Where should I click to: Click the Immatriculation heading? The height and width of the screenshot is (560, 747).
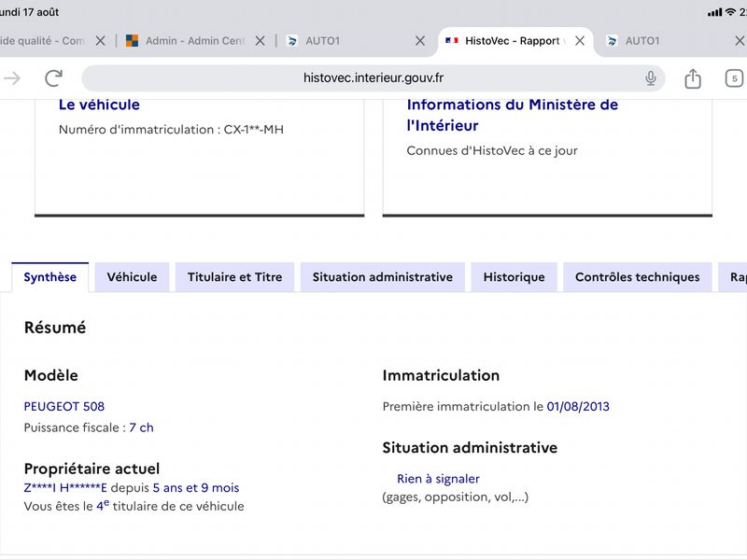441,375
